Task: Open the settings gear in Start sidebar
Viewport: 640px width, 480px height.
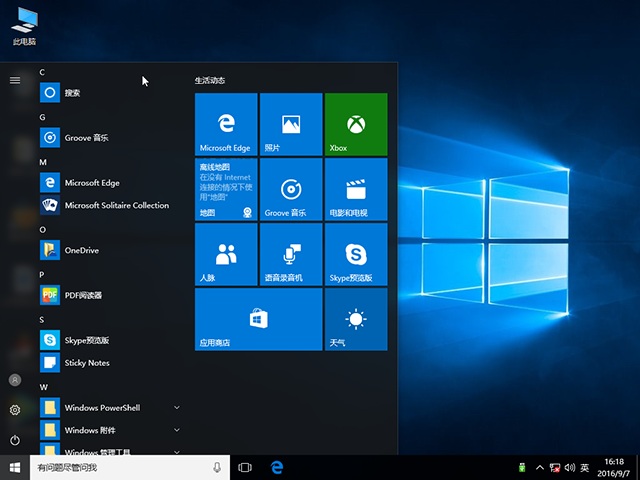Action: coord(15,410)
